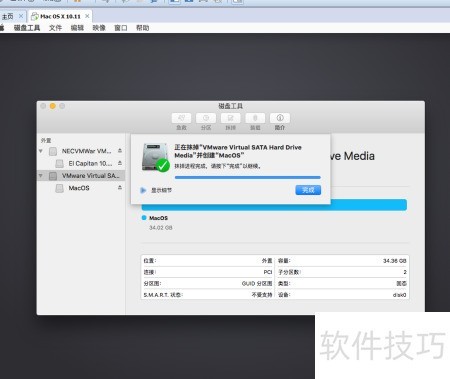Click the blue 完成 button
The width and height of the screenshot is (450, 379).
pyautogui.click(x=308, y=190)
